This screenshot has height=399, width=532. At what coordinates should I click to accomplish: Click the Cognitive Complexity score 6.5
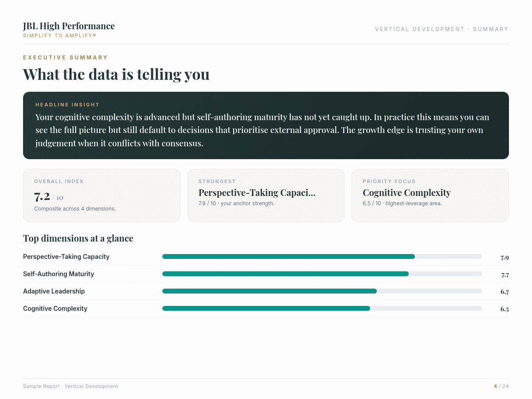point(505,309)
